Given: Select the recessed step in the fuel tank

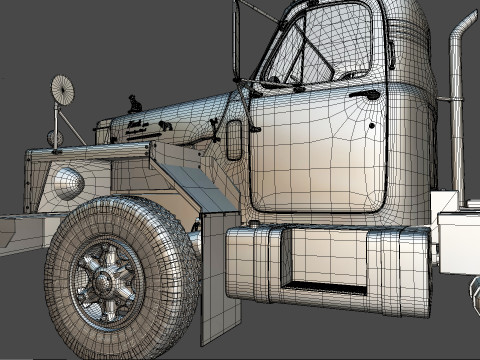Looking at the screenshot, I should pyautogui.click(x=324, y=262).
